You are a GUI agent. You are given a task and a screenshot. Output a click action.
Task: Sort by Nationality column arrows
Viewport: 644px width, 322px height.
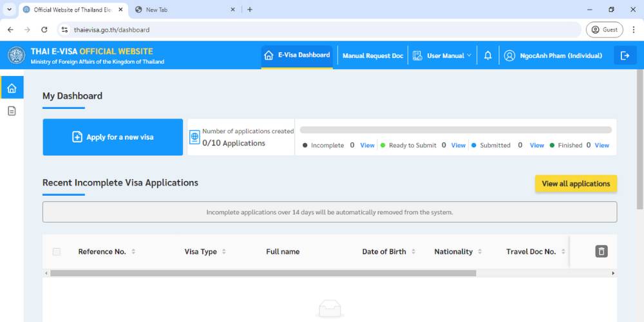tap(480, 251)
